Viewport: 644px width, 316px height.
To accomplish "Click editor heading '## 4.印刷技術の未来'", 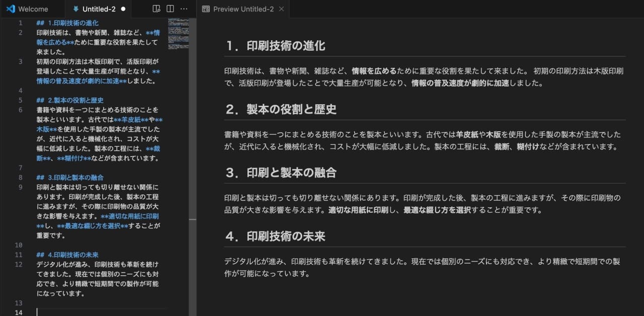I will (67, 255).
